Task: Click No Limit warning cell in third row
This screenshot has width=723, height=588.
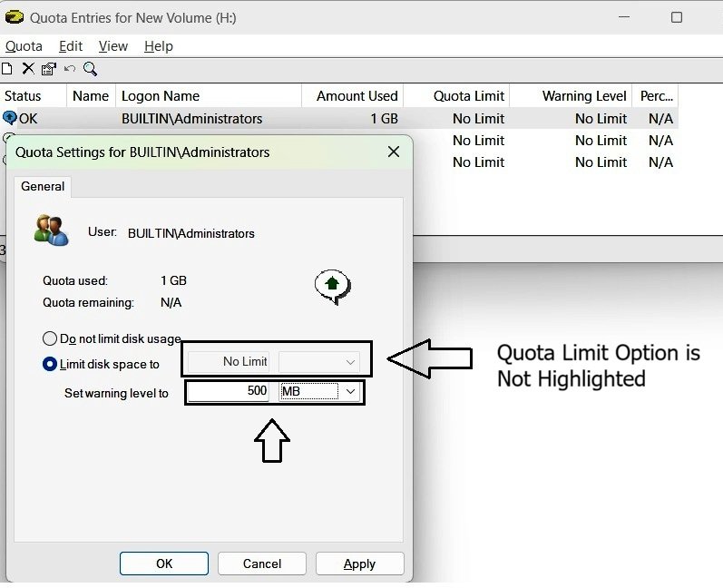Action: (601, 162)
